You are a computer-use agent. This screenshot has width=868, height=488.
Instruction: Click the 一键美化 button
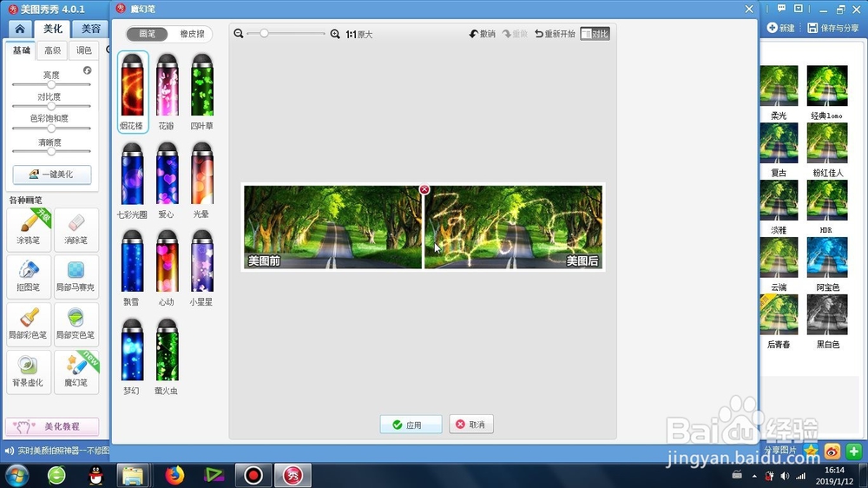pyautogui.click(x=52, y=174)
